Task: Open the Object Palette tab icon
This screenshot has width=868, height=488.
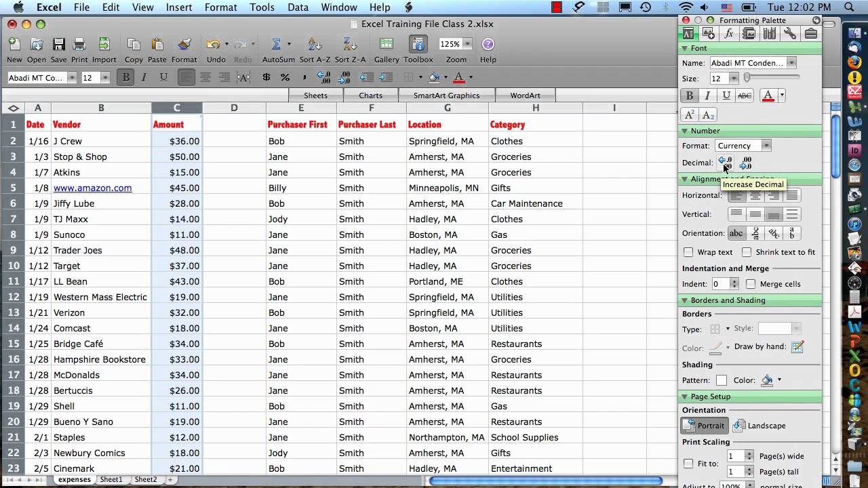Action: coord(709,33)
